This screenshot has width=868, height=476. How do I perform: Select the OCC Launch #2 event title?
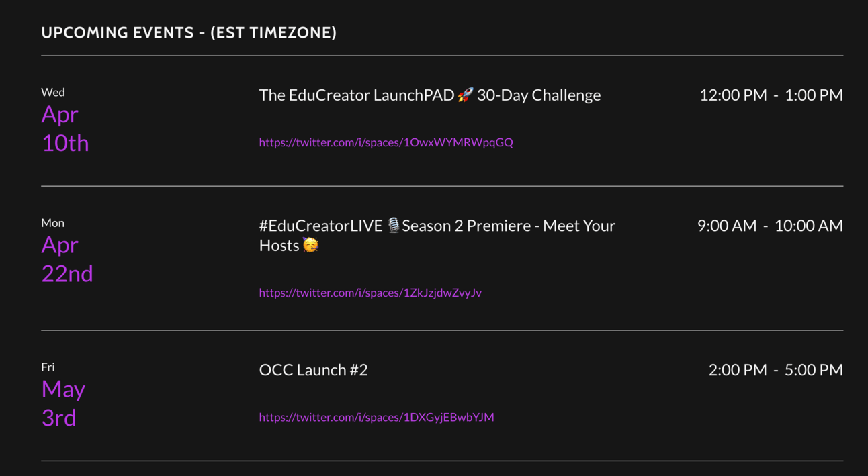[313, 370]
